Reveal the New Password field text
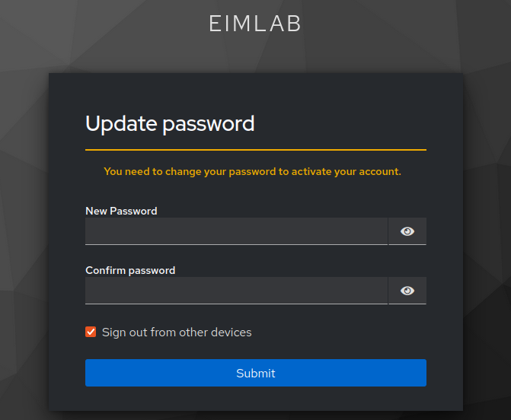The width and height of the screenshot is (511, 420). (x=407, y=231)
